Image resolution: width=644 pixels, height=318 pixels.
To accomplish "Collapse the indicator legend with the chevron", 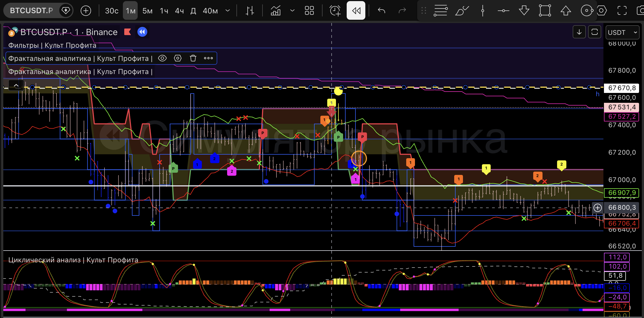I will point(16,86).
